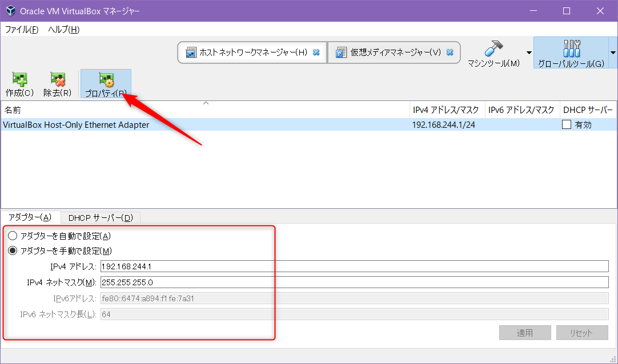Click the VirtualBox logo in the title bar

tap(10, 10)
